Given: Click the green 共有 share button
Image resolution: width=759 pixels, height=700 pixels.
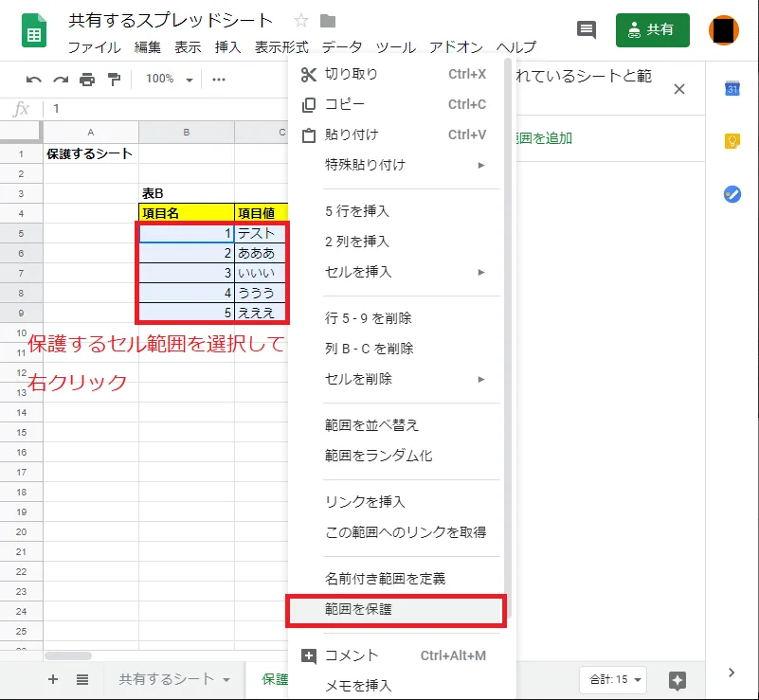Looking at the screenshot, I should (x=653, y=30).
